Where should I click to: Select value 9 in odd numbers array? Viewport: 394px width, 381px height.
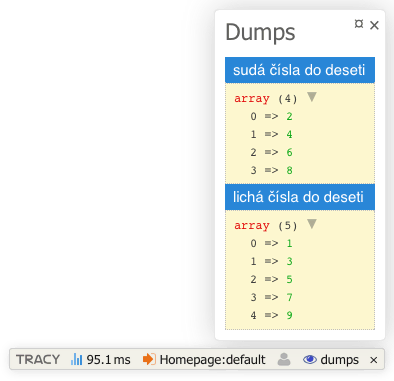(289, 315)
